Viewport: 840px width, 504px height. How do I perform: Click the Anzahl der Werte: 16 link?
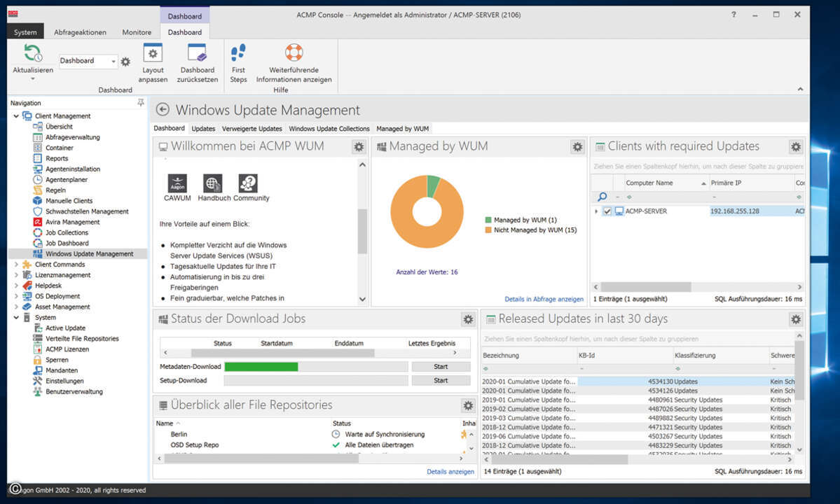click(427, 272)
